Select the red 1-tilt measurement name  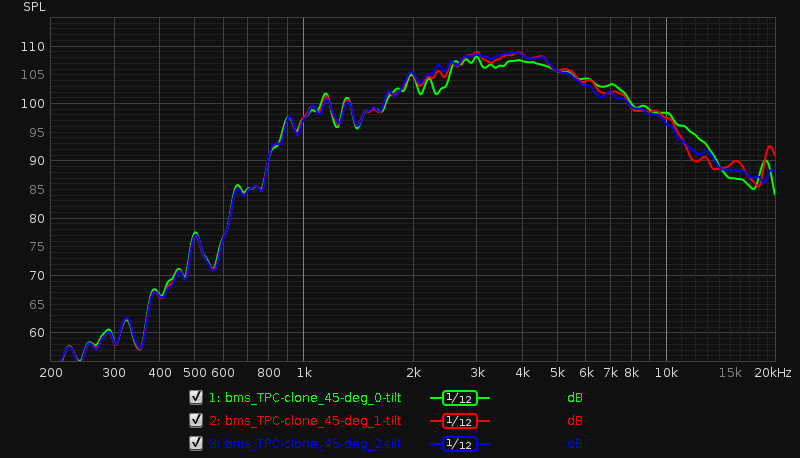305,421
